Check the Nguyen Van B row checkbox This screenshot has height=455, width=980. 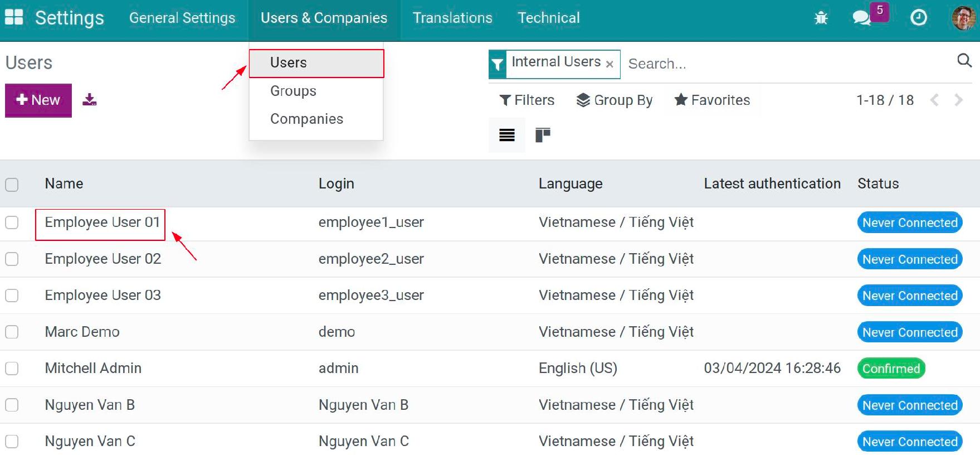12,405
